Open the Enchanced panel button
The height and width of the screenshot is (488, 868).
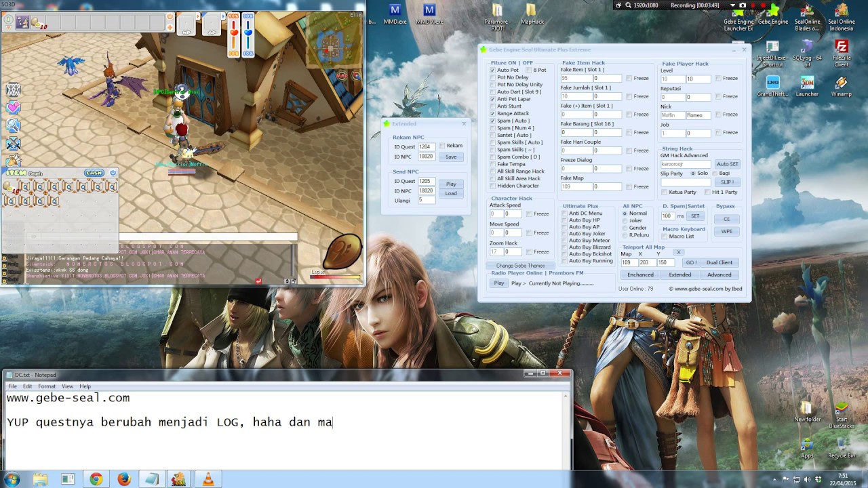point(640,274)
